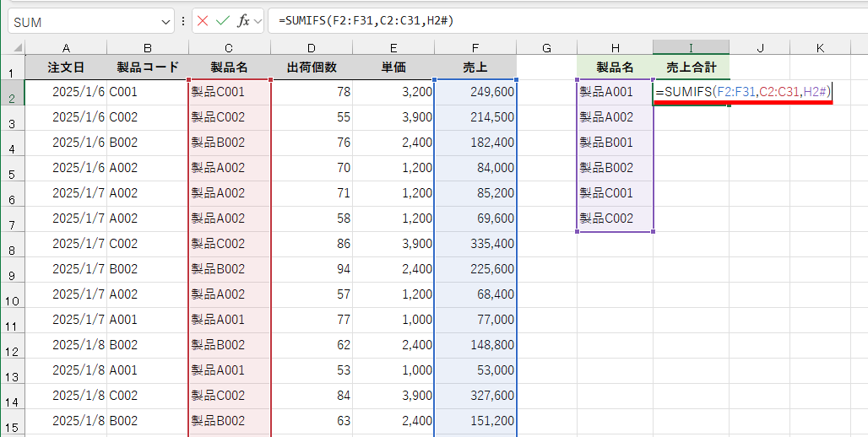Click 製品C001 in column C
This screenshot has width=868, height=437.
click(x=229, y=93)
